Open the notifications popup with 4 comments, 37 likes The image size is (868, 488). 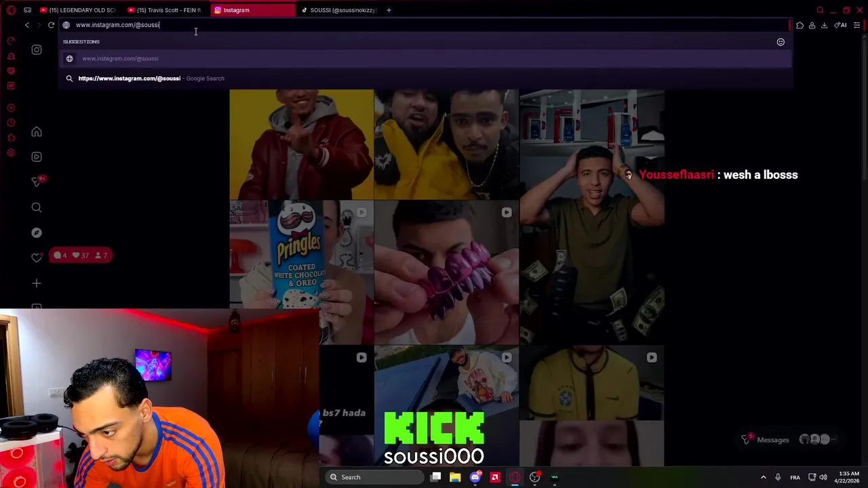(x=80, y=256)
